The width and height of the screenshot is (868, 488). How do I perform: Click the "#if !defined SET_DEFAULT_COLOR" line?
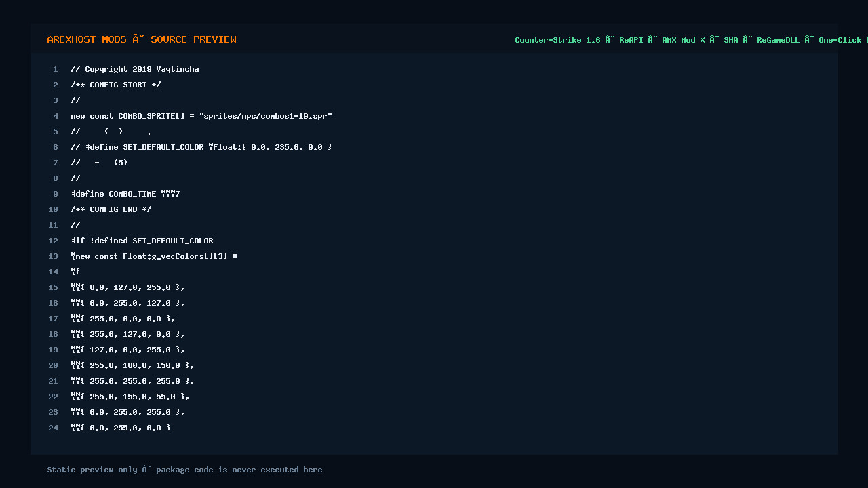click(x=142, y=241)
